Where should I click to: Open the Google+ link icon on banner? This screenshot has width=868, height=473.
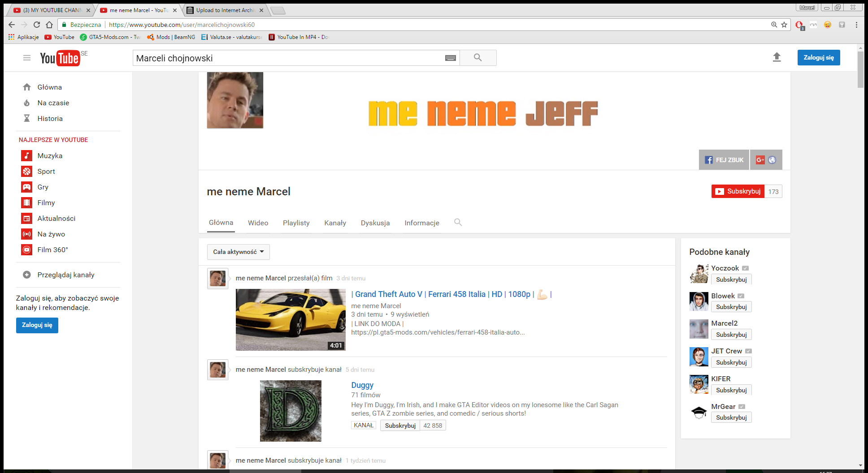pyautogui.click(x=760, y=160)
